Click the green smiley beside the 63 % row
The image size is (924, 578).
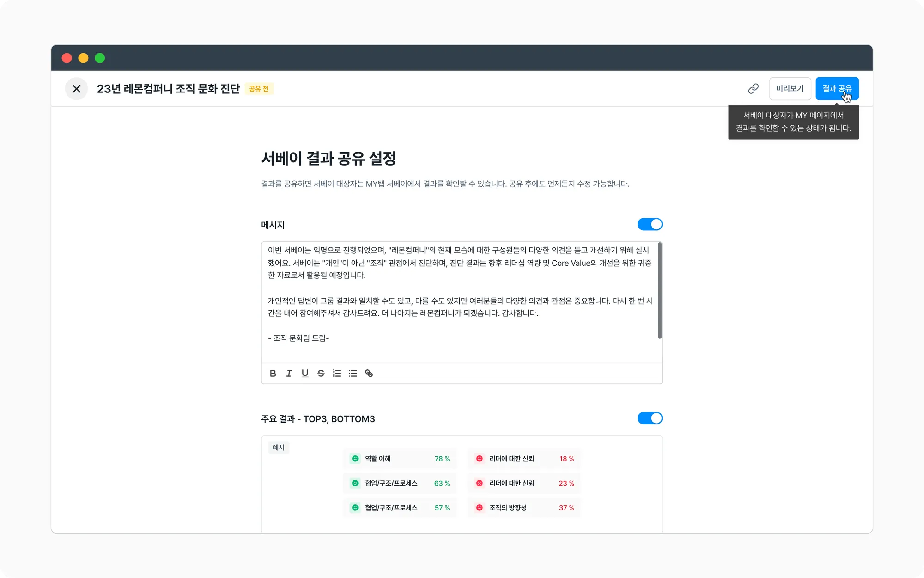coord(355,483)
